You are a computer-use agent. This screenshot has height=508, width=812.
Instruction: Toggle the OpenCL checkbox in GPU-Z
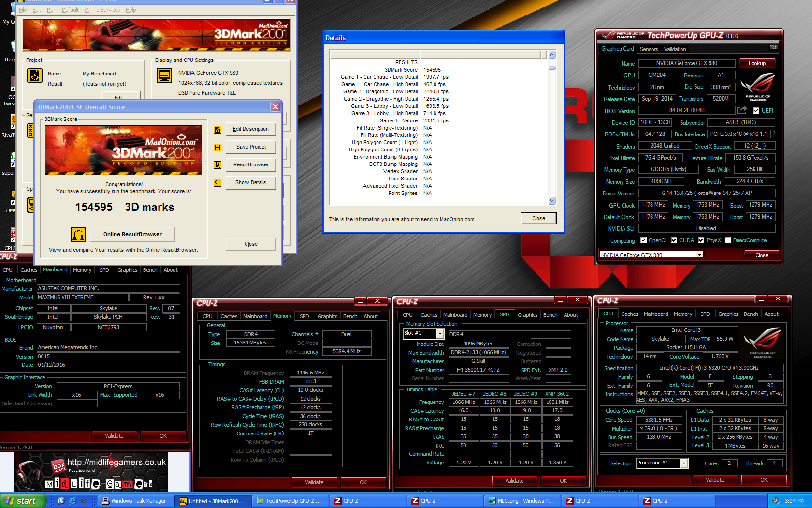(643, 240)
